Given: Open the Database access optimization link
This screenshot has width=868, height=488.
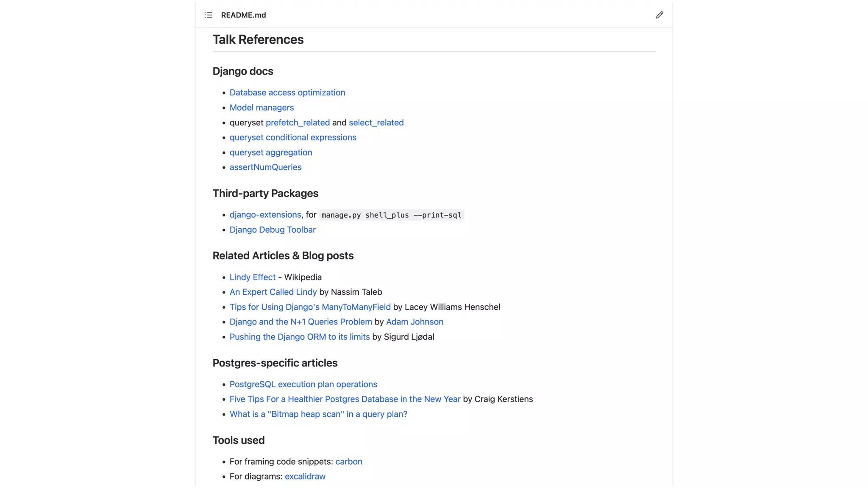Looking at the screenshot, I should click(287, 93).
